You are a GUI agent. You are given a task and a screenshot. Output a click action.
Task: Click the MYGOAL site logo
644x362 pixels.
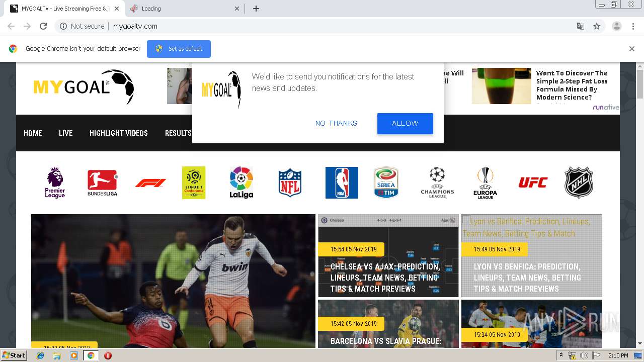pos(84,87)
